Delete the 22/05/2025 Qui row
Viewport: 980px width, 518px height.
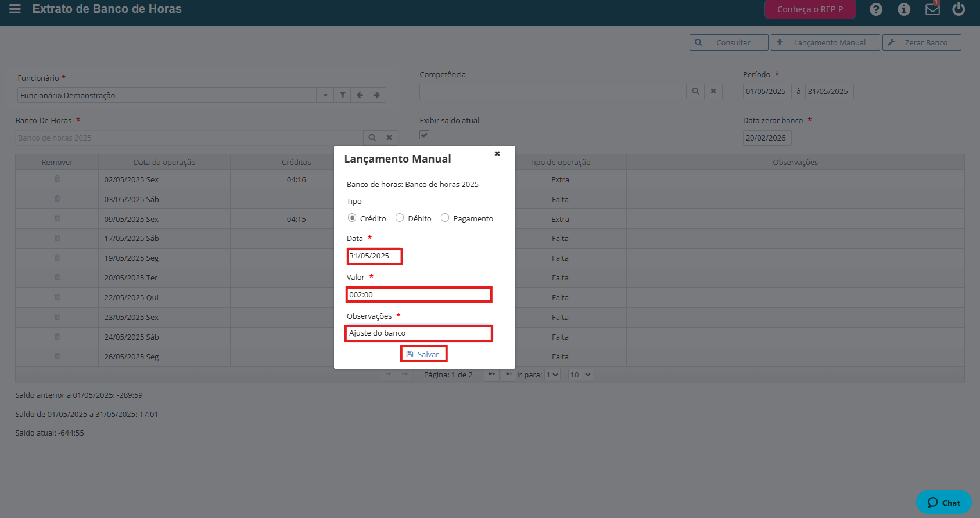57,297
